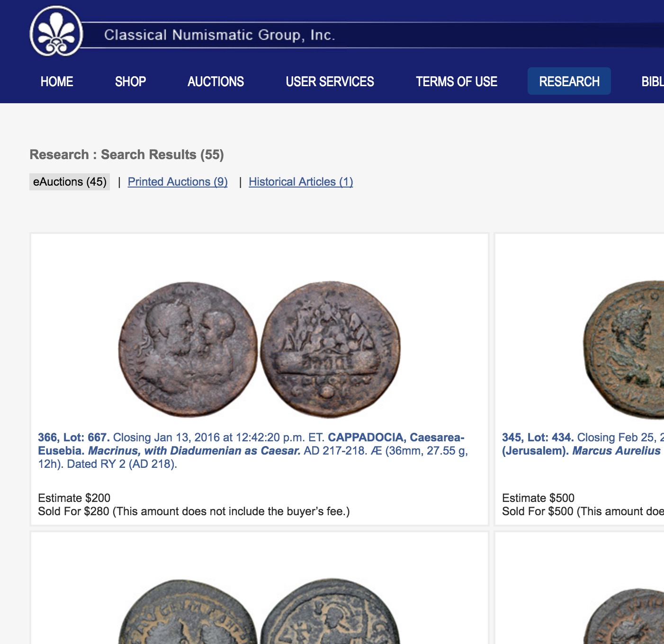Screen dimensions: 664x644
Task: Click the Research : Search Results (55) heading
Action: coord(126,155)
